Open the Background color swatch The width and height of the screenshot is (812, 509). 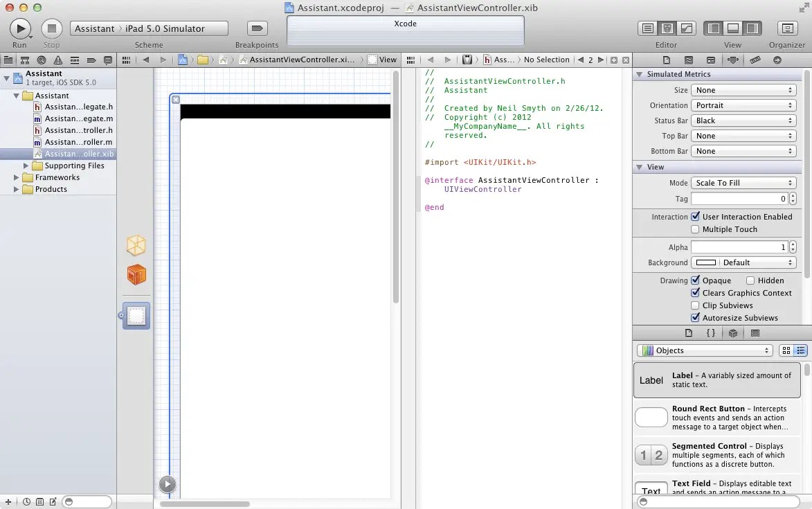click(x=705, y=262)
